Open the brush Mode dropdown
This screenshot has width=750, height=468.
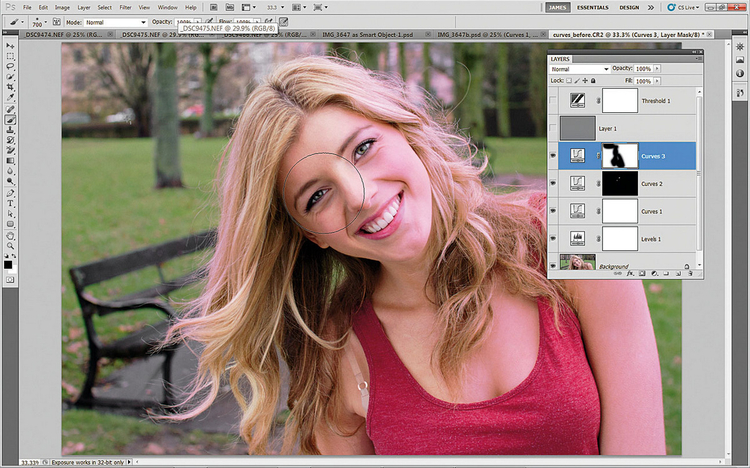(x=115, y=22)
